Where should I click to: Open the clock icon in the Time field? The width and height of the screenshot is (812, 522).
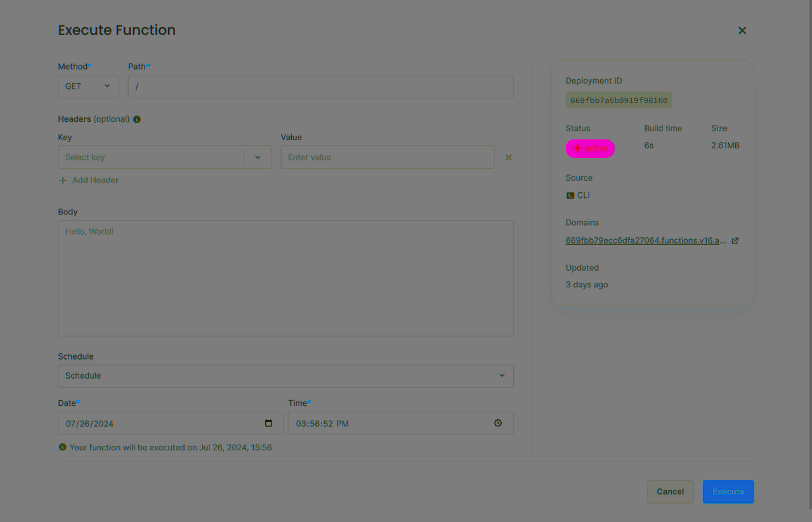(498, 423)
